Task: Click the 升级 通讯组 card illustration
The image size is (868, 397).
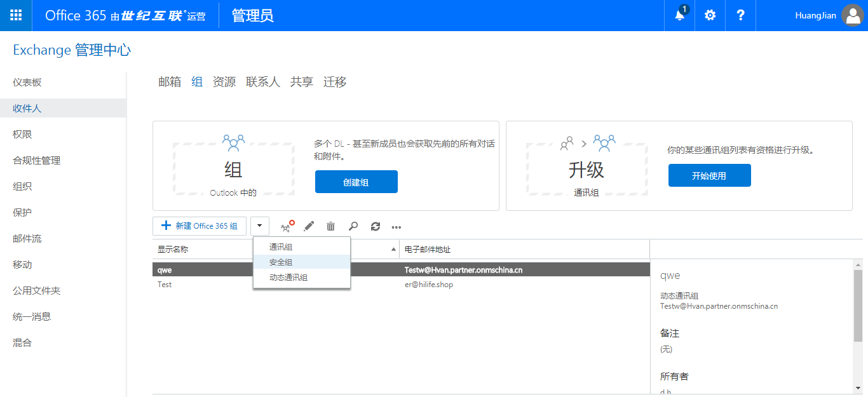Action: point(587,165)
